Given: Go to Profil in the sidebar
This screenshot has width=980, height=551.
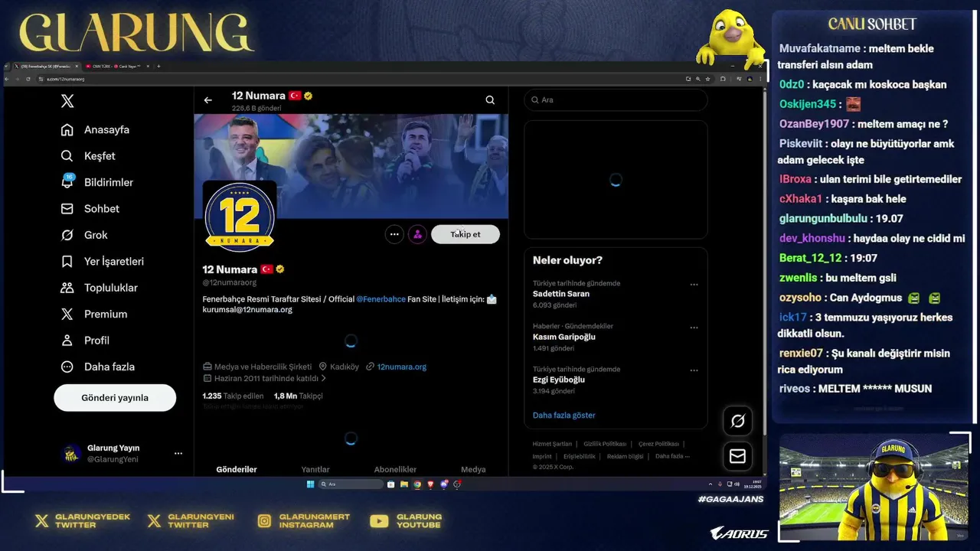Looking at the screenshot, I should [x=85, y=341].
